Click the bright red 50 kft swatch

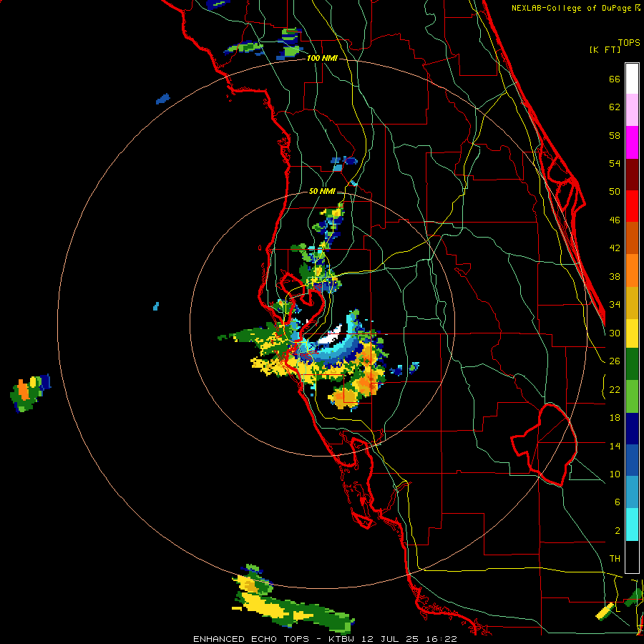pos(632,206)
